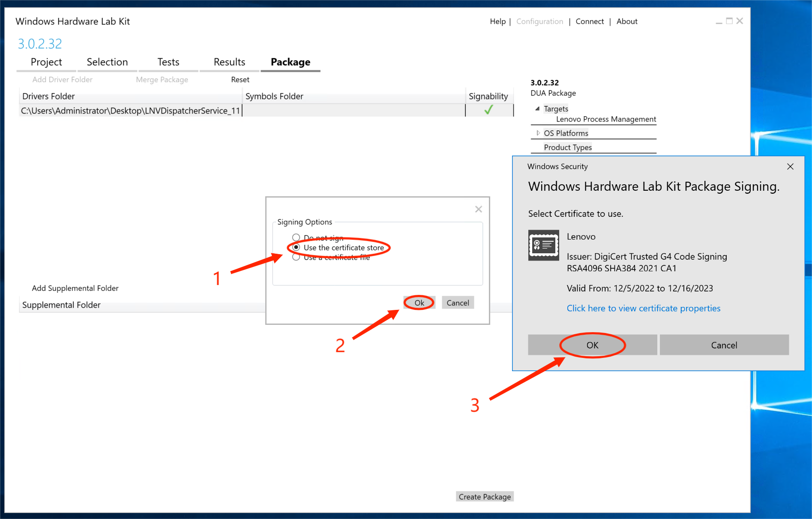Image resolution: width=812 pixels, height=519 pixels.
Task: Close the Windows Security dialog
Action: pos(790,167)
